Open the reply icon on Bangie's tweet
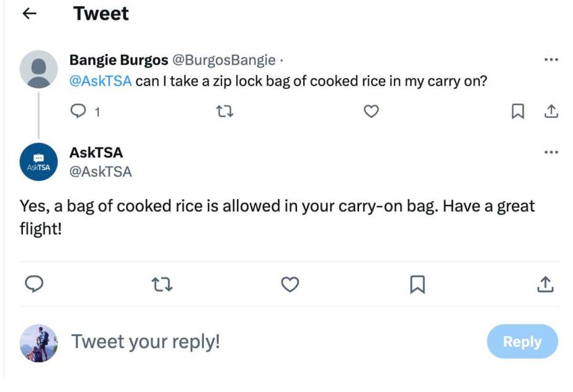Viewport: 573px width, 392px height. [x=78, y=112]
